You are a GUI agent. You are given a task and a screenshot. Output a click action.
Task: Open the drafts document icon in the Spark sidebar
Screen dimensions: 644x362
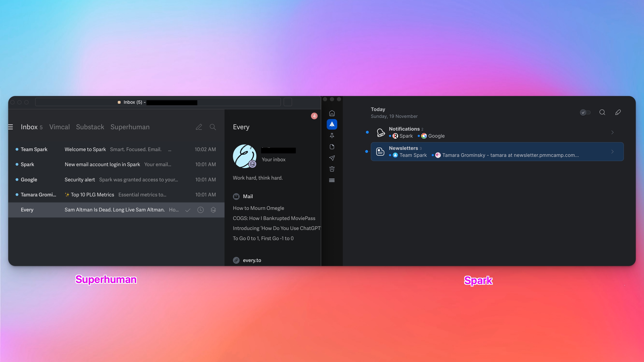[332, 147]
